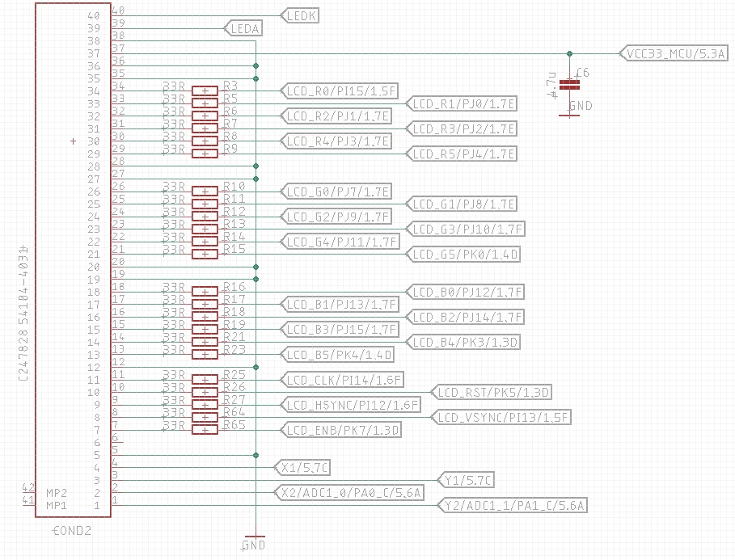The height and width of the screenshot is (560, 735).
Task: Select resistor R26 symbol
Action: click(205, 393)
